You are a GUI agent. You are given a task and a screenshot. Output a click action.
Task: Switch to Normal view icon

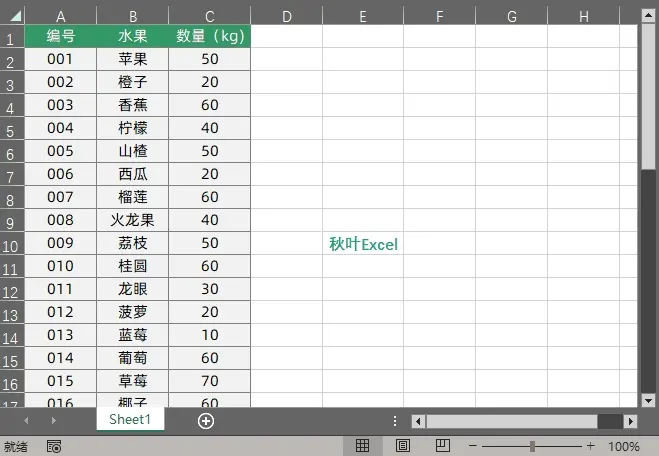[362, 446]
